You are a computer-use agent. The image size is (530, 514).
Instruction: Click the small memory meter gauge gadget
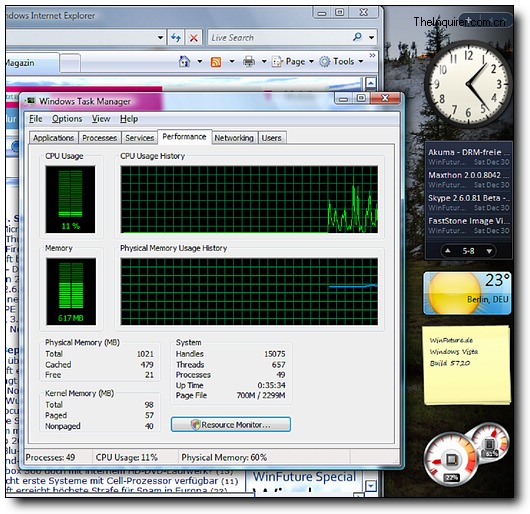(x=490, y=444)
